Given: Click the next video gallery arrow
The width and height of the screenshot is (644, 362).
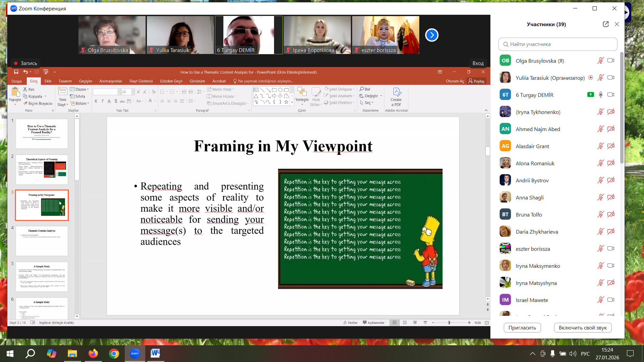Looking at the screenshot, I should tap(432, 35).
